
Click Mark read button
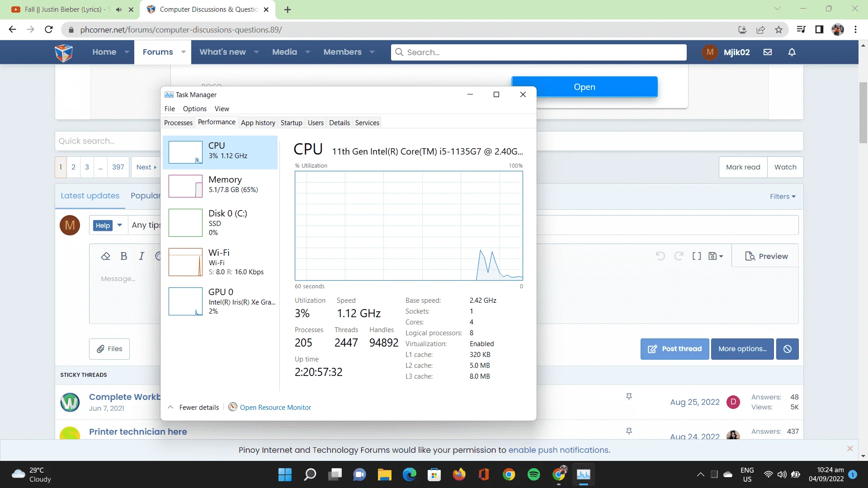pyautogui.click(x=743, y=167)
